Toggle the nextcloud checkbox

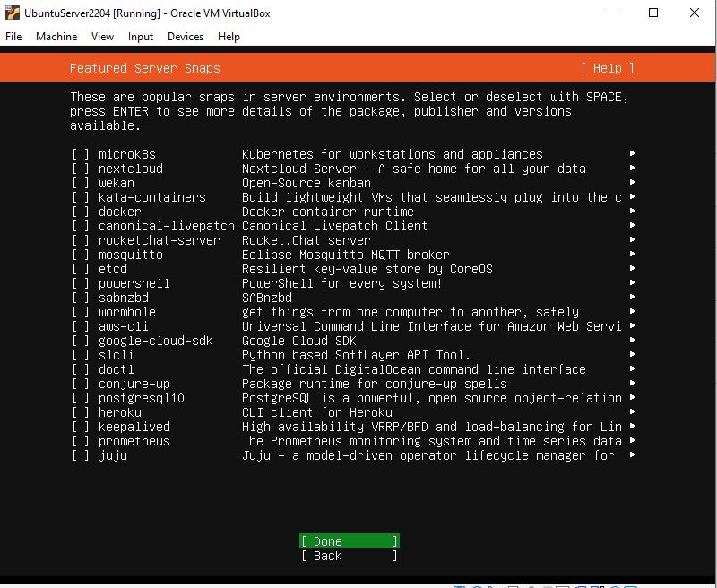[x=81, y=169]
